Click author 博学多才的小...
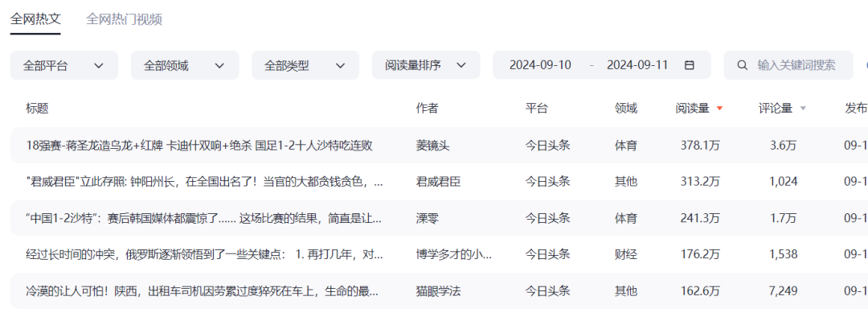This screenshot has width=868, height=321. 454,254
